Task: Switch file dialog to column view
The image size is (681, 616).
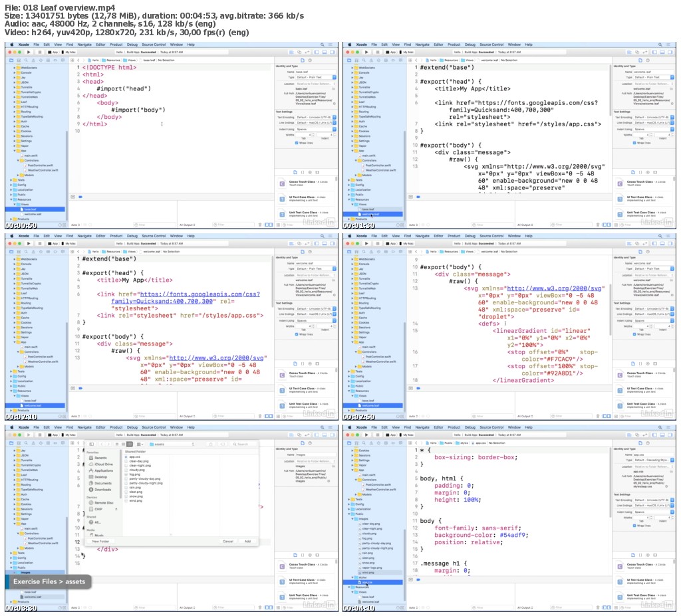Action: [x=130, y=444]
